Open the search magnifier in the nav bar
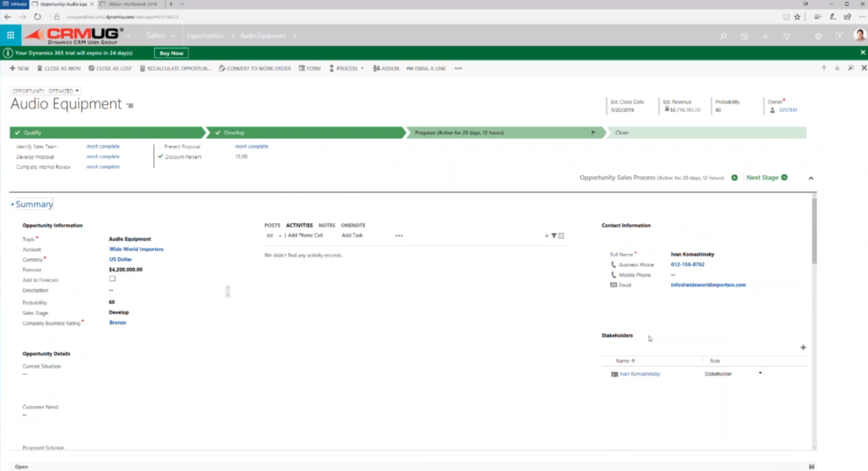Screen dimensions: 868x471 [x=723, y=36]
